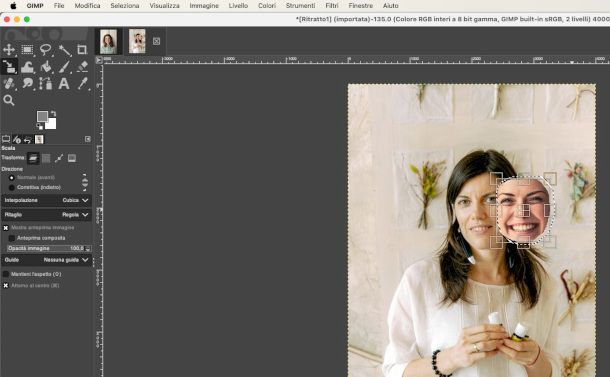Select the Heal bandage tool
Image resolution: width=610 pixels, height=377 pixels.
coord(9,83)
